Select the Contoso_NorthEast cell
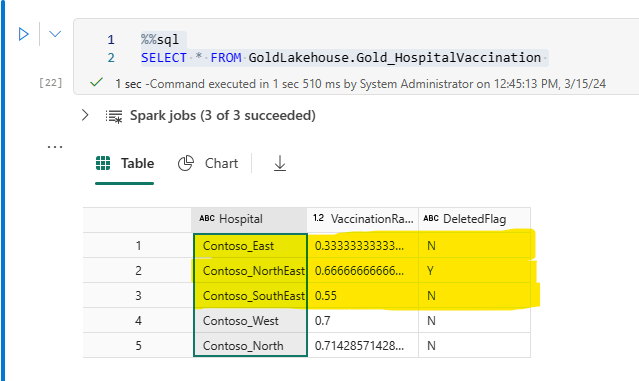Viewport: 639px width, 381px height. (250, 271)
